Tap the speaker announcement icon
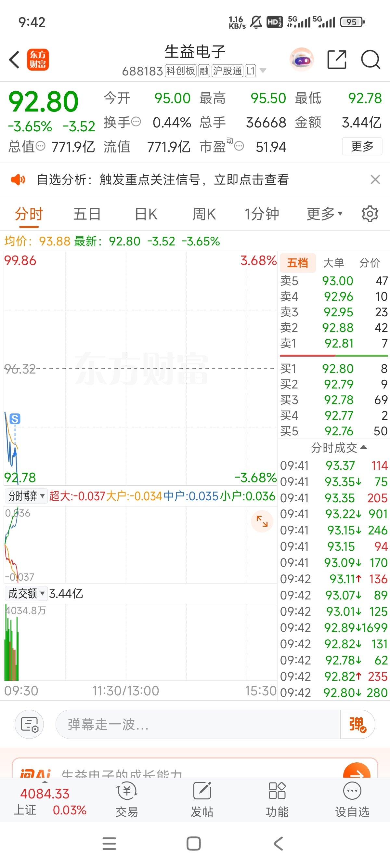390x868 pixels. (x=18, y=179)
